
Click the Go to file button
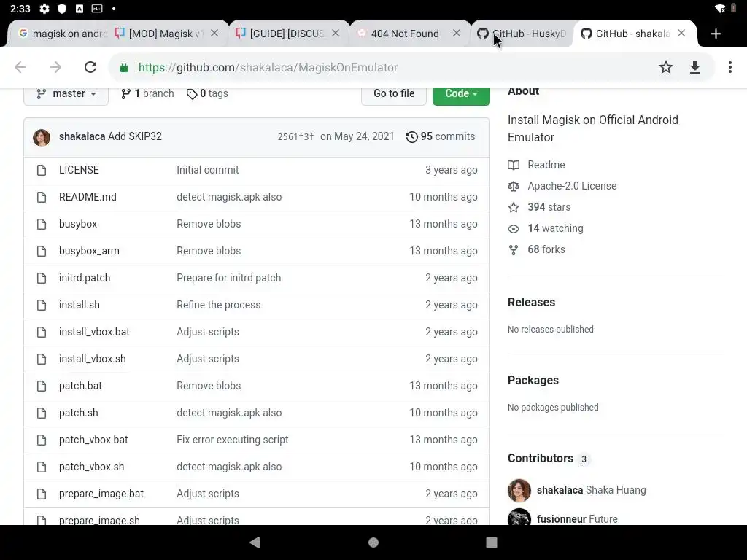coord(394,93)
